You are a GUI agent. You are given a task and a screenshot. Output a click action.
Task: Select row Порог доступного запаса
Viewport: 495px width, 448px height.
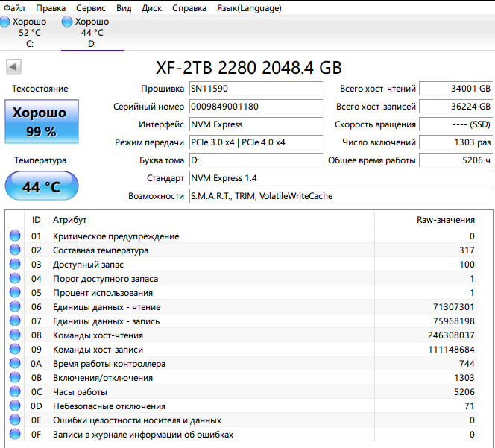click(242, 279)
